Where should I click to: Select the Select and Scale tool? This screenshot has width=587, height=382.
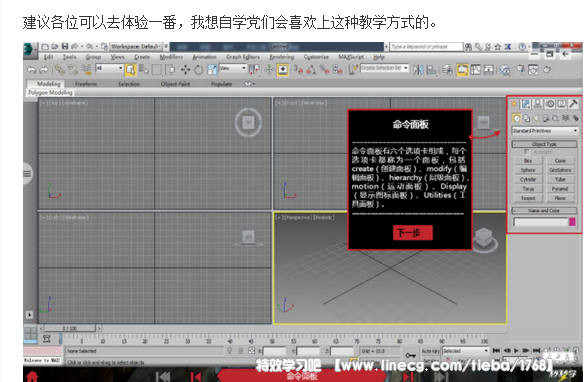pos(212,70)
